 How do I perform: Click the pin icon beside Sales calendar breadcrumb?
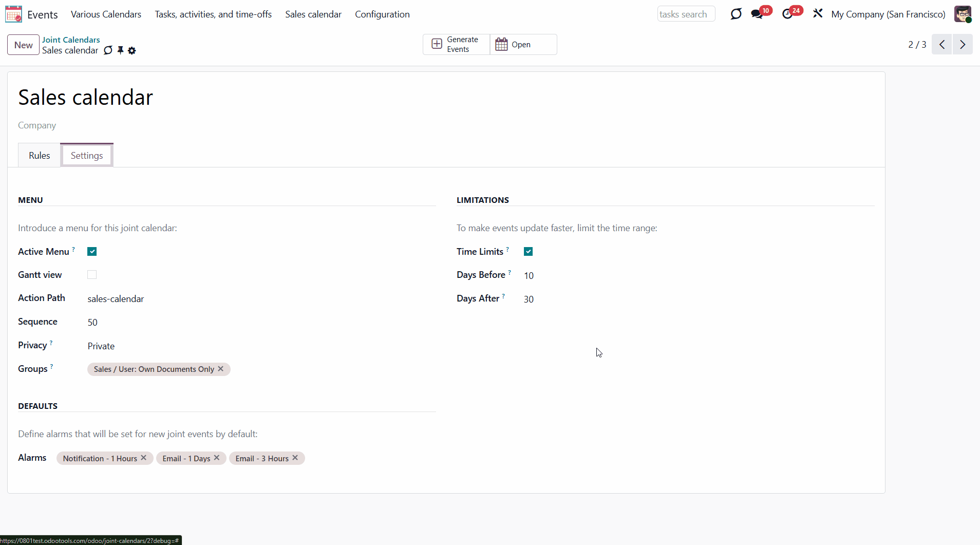[120, 50]
